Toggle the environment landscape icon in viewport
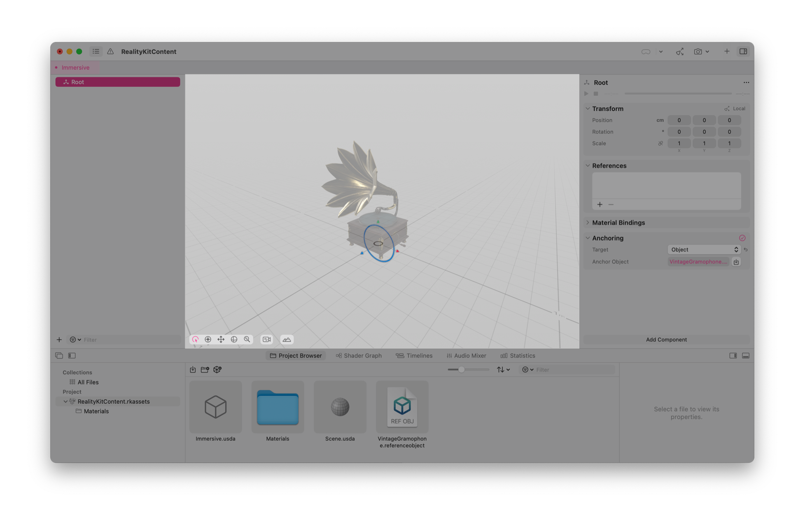 287,340
